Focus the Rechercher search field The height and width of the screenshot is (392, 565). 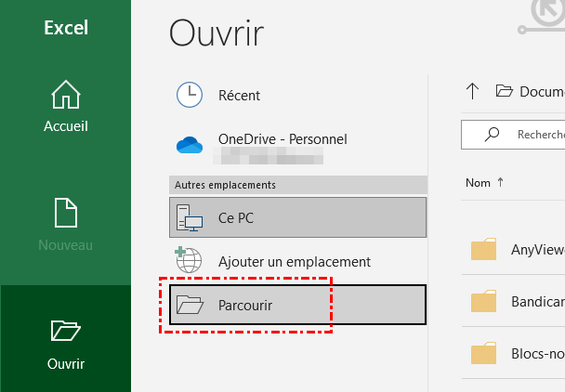click(541, 135)
